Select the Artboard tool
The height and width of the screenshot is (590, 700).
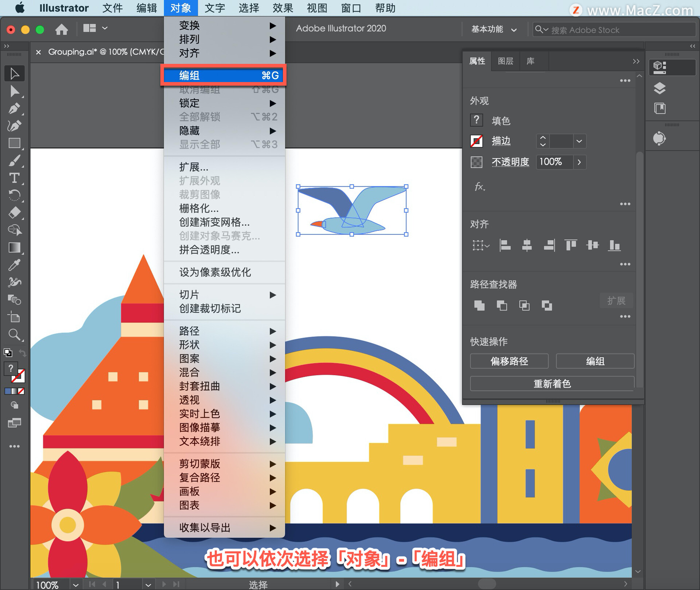[x=14, y=317]
